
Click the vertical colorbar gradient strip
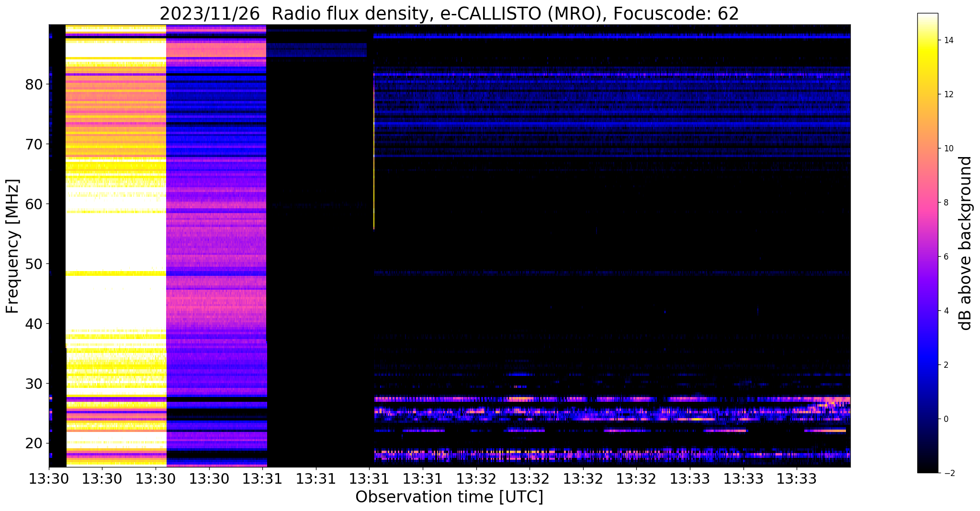(927, 243)
